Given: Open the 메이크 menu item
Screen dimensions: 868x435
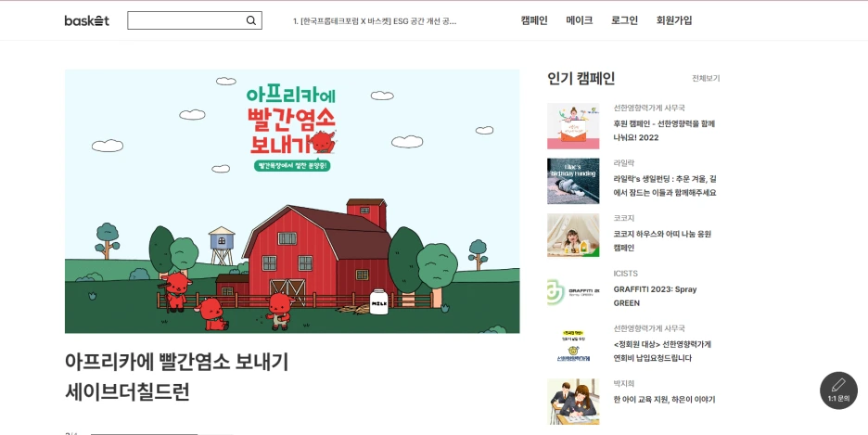Looking at the screenshot, I should pyautogui.click(x=579, y=20).
